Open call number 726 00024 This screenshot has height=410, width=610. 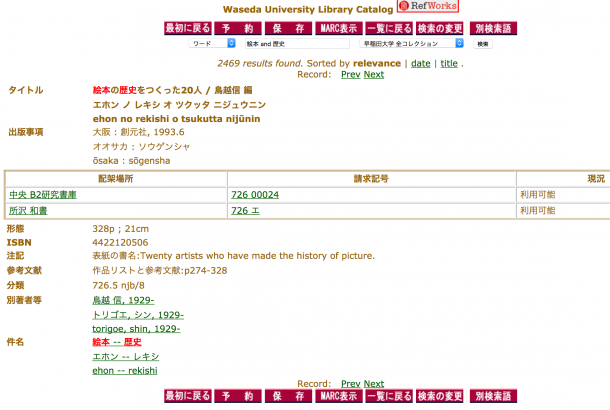(255, 195)
